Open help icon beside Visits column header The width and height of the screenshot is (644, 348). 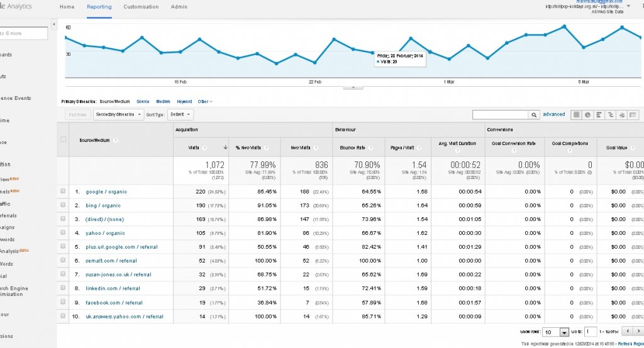coord(204,148)
